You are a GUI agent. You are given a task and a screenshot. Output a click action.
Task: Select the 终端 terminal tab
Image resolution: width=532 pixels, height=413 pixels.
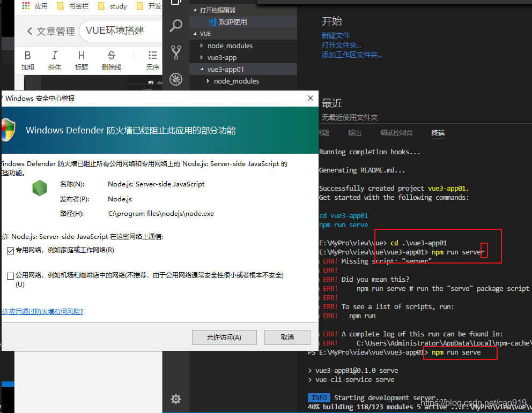(438, 133)
